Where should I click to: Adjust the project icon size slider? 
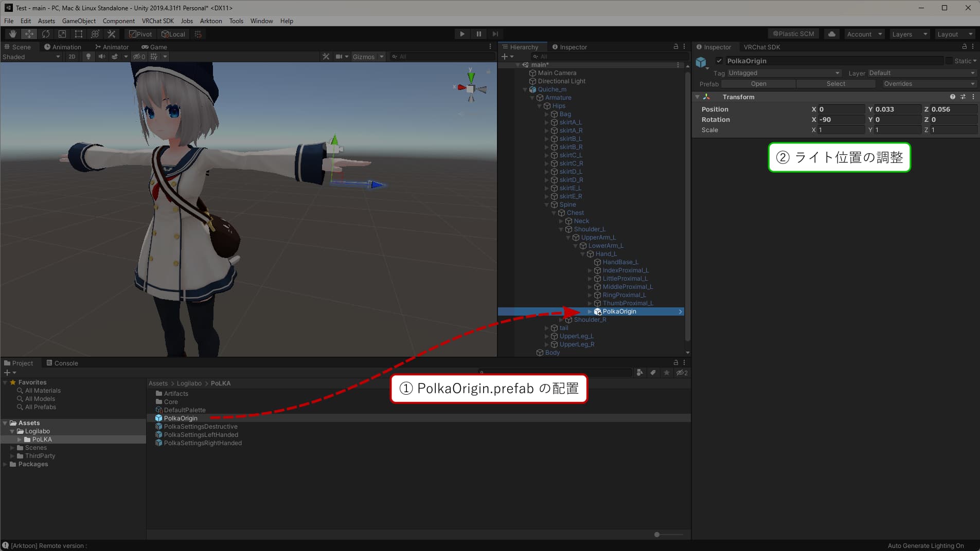(x=657, y=535)
